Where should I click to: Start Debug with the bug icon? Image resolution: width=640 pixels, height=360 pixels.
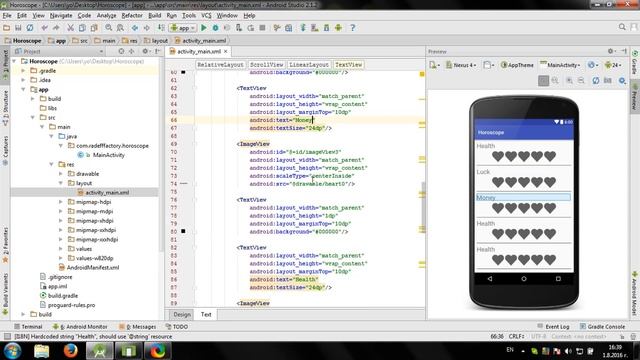pyautogui.click(x=216, y=28)
